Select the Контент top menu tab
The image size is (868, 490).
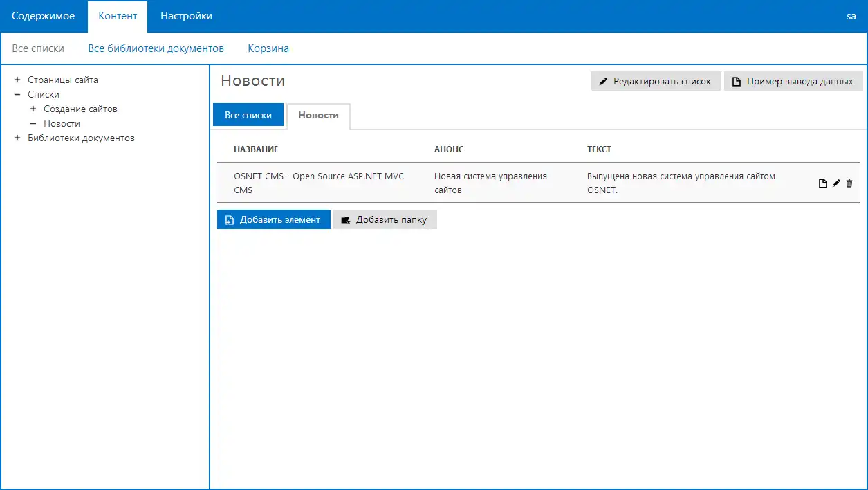[x=118, y=17]
